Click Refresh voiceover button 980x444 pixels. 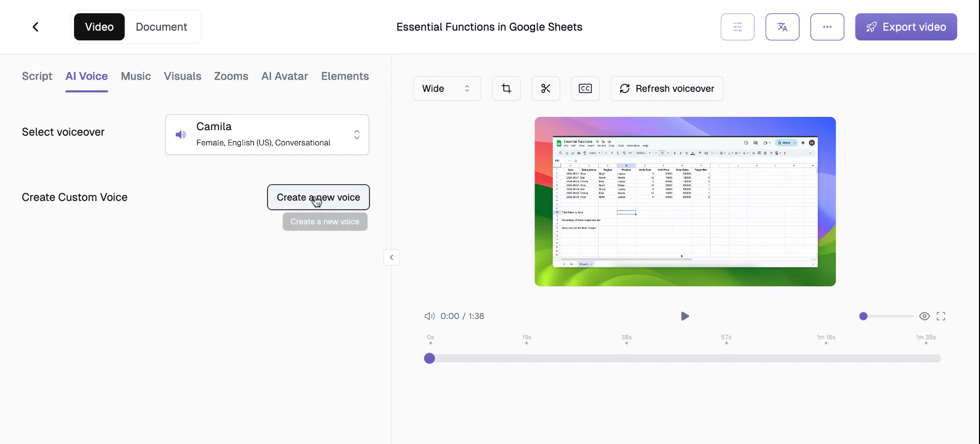point(667,88)
